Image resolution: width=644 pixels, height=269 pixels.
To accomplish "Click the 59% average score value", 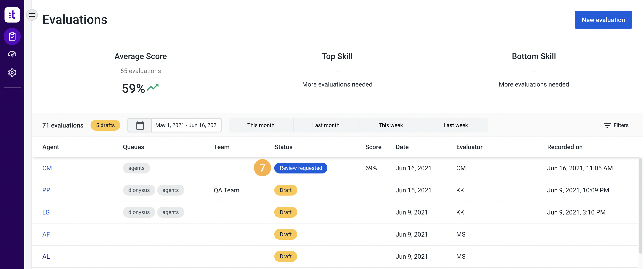I will point(133,88).
